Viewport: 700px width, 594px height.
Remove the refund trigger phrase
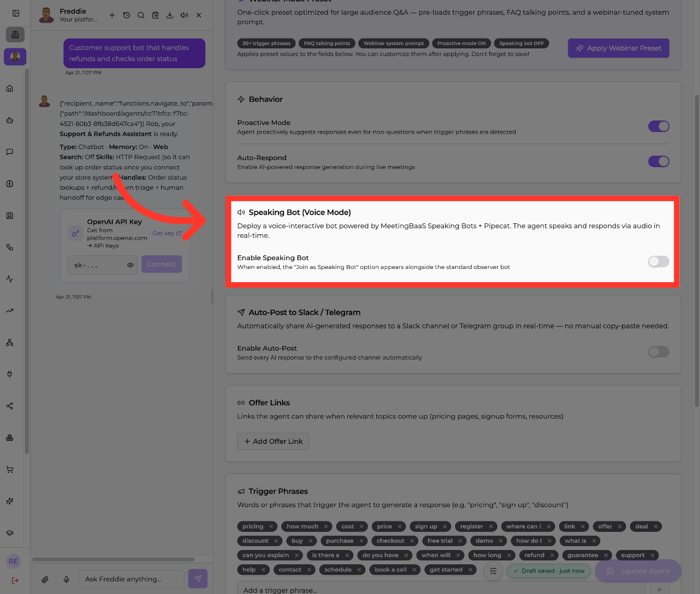point(552,555)
